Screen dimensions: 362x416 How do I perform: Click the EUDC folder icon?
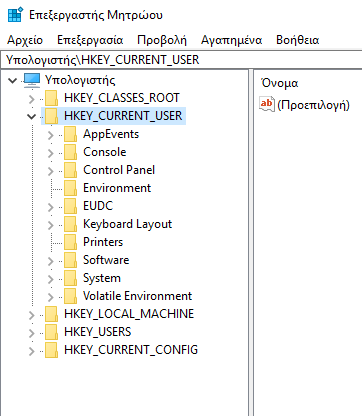[70, 206]
